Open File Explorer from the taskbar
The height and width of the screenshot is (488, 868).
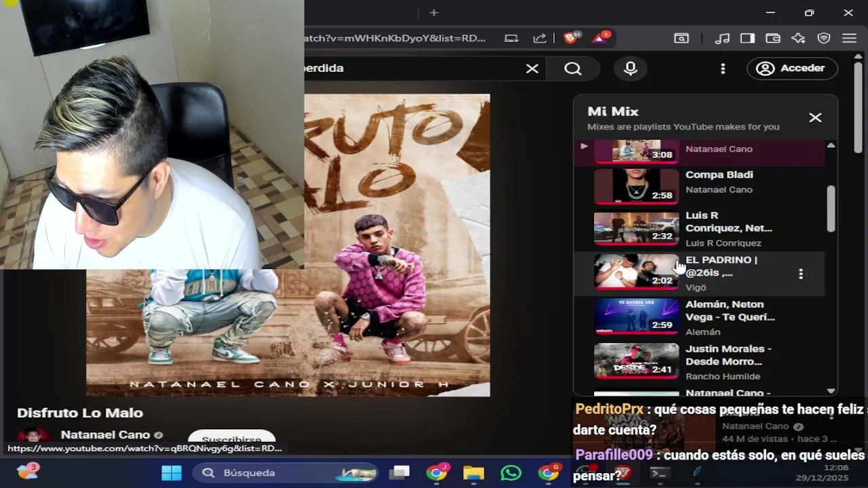pyautogui.click(x=473, y=472)
